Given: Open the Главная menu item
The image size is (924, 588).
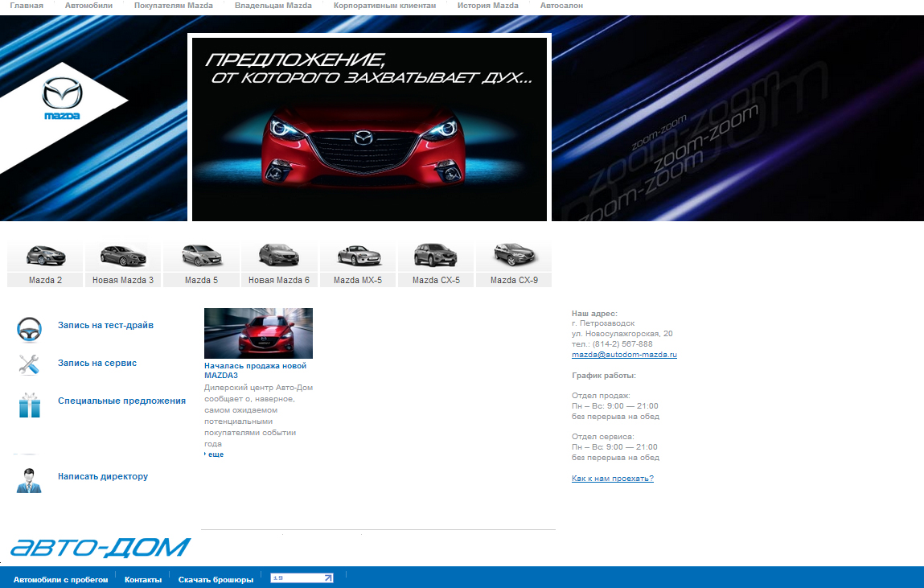Looking at the screenshot, I should pos(27,6).
